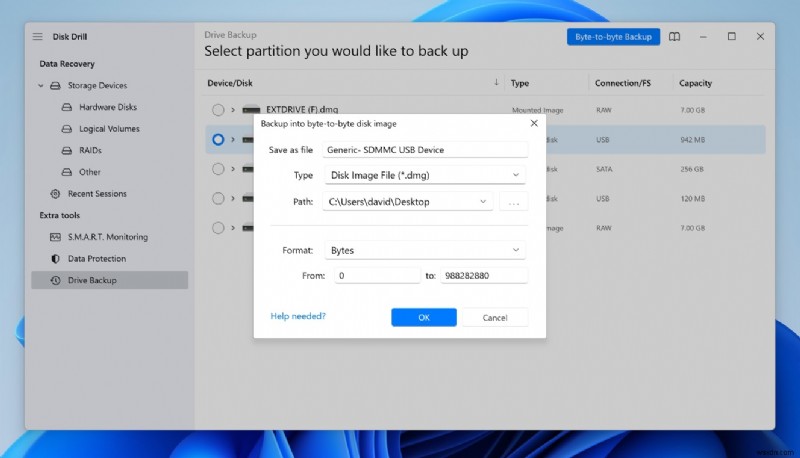Select Drive Backup in the sidebar

point(110,281)
